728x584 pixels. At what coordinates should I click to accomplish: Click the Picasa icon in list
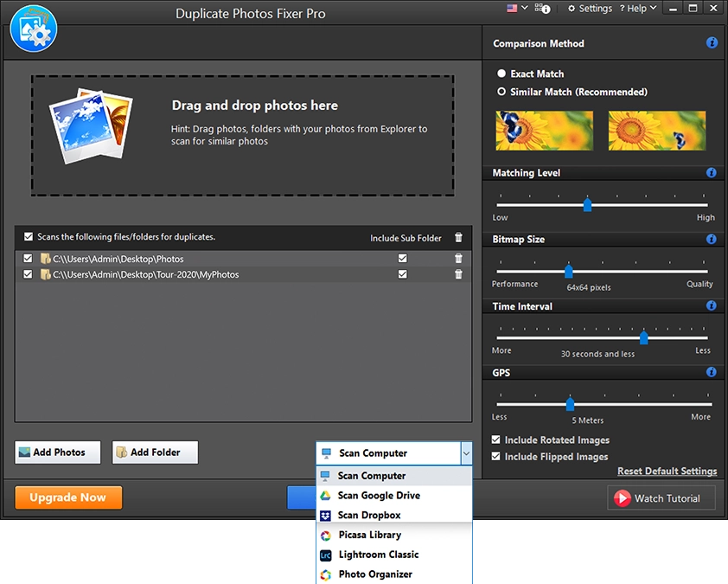pyautogui.click(x=325, y=536)
